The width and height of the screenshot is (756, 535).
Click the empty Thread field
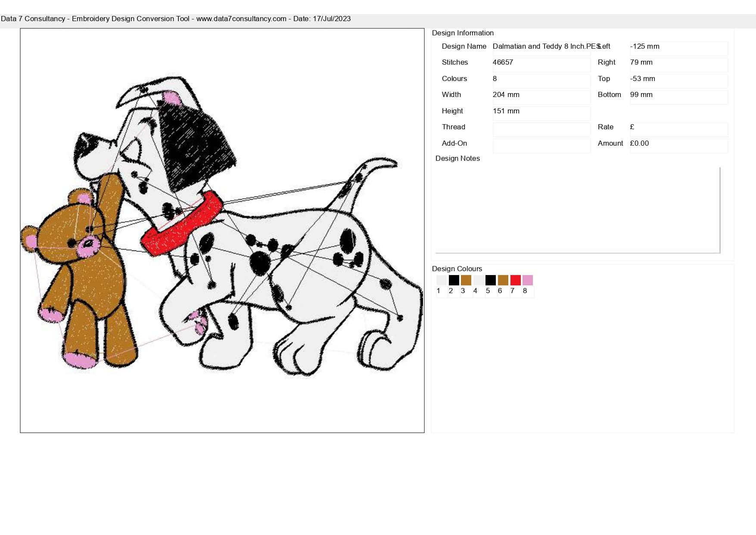click(541, 130)
